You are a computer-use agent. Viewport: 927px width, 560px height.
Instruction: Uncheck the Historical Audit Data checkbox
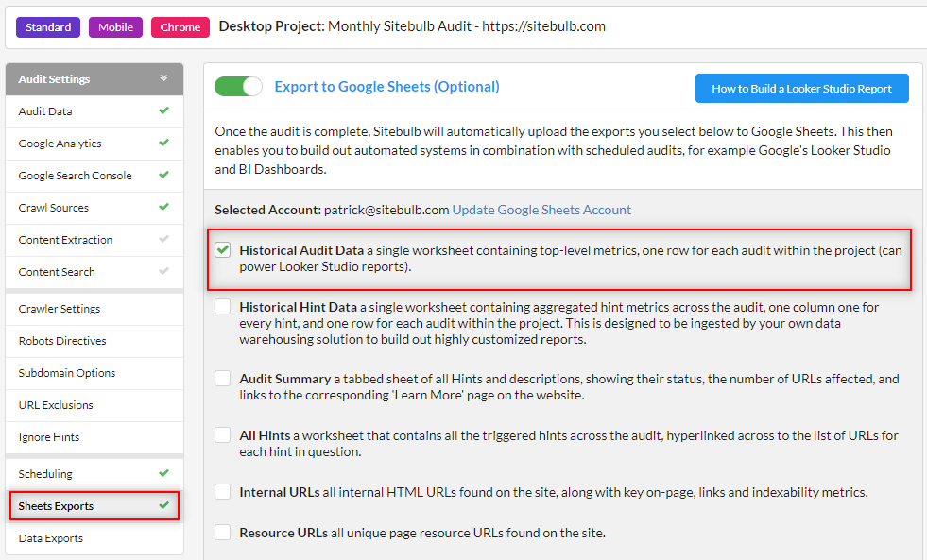223,250
